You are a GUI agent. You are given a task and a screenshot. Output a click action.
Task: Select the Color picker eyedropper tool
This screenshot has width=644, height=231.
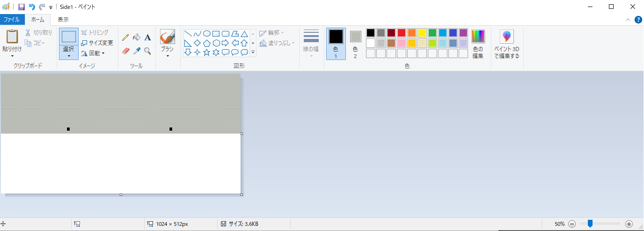(137, 51)
